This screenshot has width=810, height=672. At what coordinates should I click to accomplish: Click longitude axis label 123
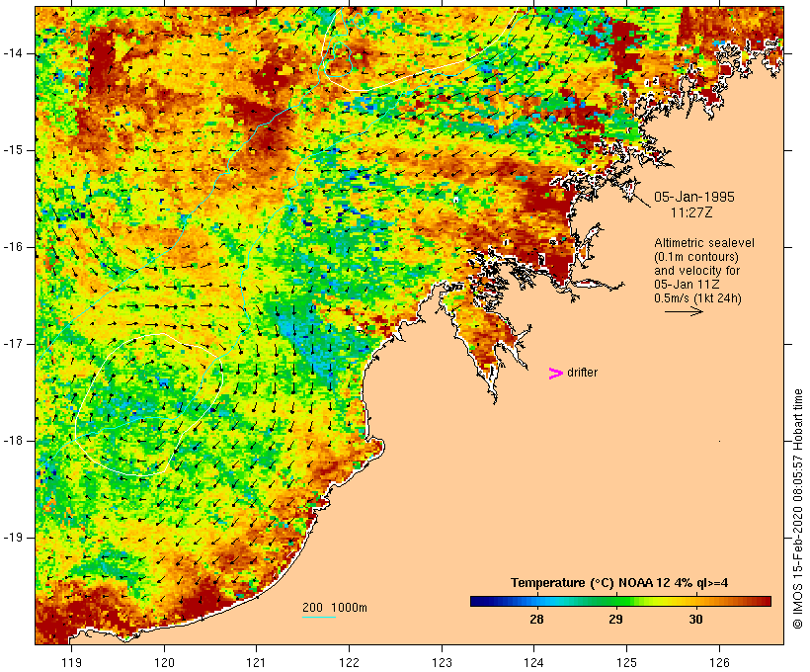(x=442, y=662)
